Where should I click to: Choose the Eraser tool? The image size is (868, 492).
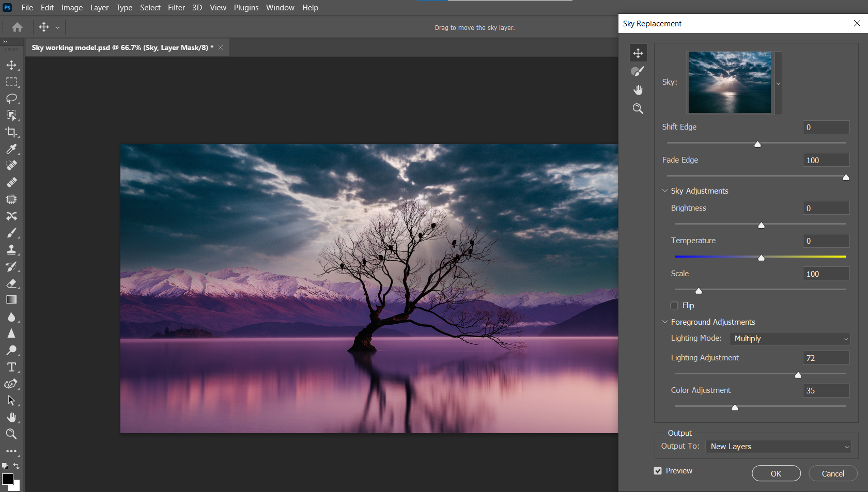point(11,283)
